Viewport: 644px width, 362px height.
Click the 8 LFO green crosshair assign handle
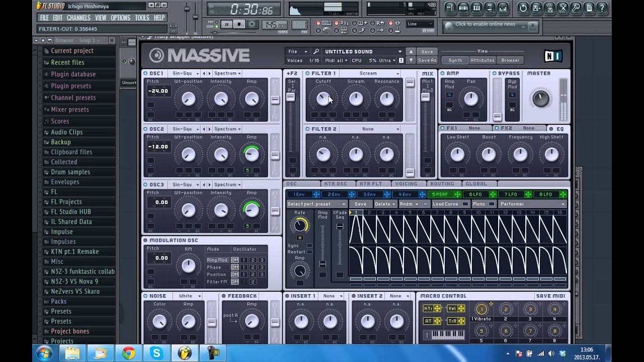point(563,195)
